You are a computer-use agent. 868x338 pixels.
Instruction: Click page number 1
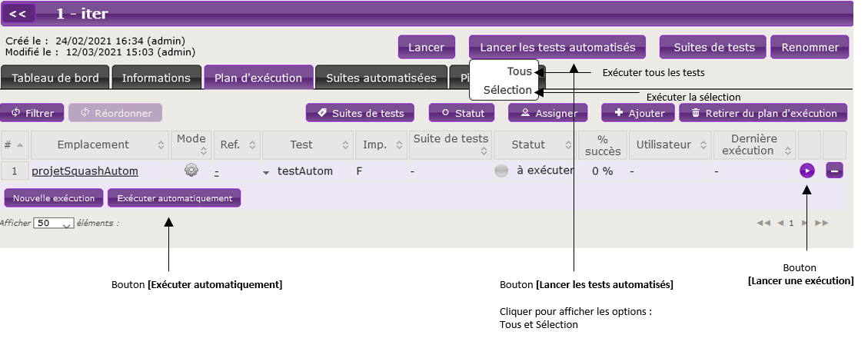tap(792, 223)
